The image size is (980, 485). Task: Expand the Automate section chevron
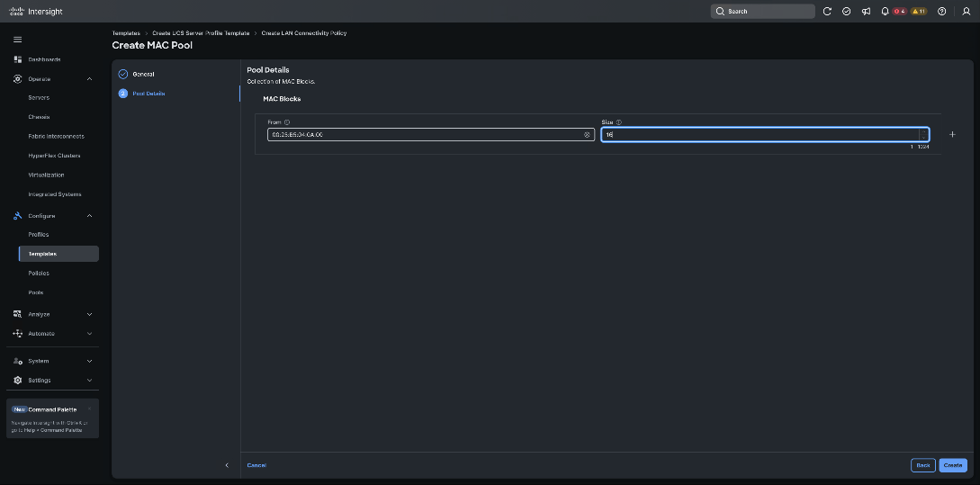[x=89, y=333]
